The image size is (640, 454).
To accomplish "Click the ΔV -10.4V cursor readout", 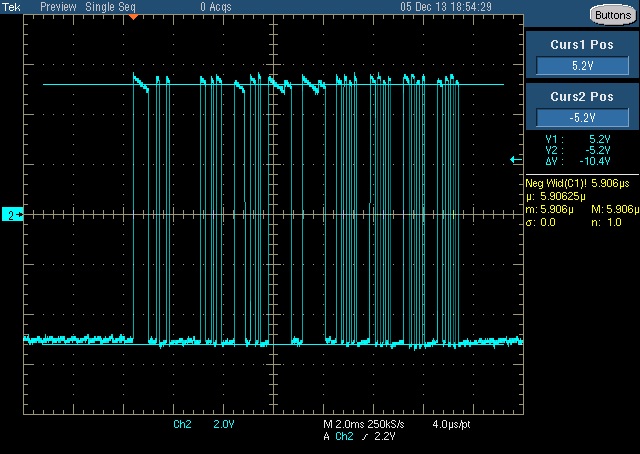I will click(x=578, y=161).
